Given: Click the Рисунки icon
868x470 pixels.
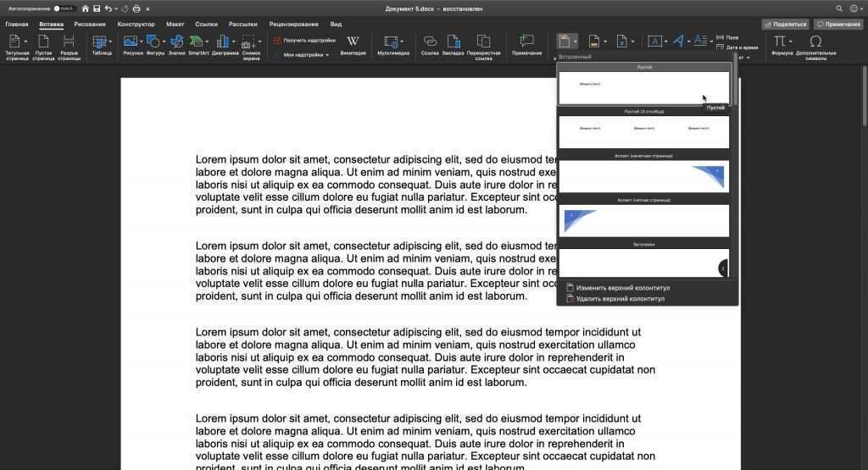Looking at the screenshot, I should click(131, 41).
